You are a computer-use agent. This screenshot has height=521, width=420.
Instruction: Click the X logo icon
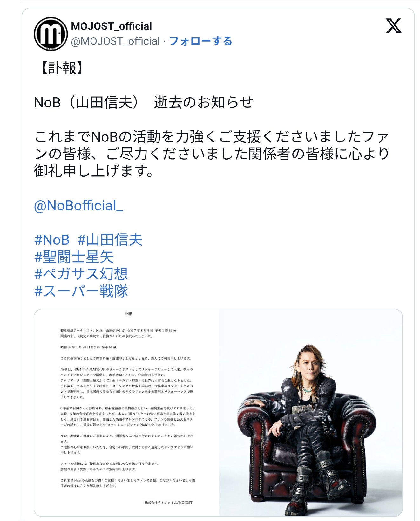tap(394, 26)
